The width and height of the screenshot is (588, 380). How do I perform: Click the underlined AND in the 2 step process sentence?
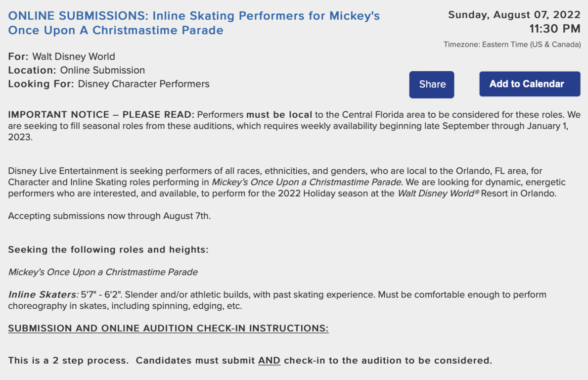click(x=269, y=361)
